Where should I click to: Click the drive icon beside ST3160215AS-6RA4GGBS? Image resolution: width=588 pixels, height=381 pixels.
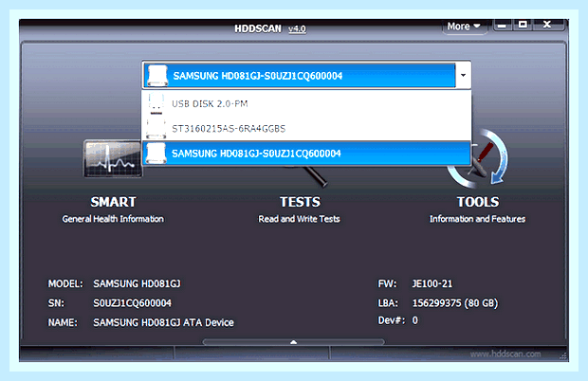[156, 129]
